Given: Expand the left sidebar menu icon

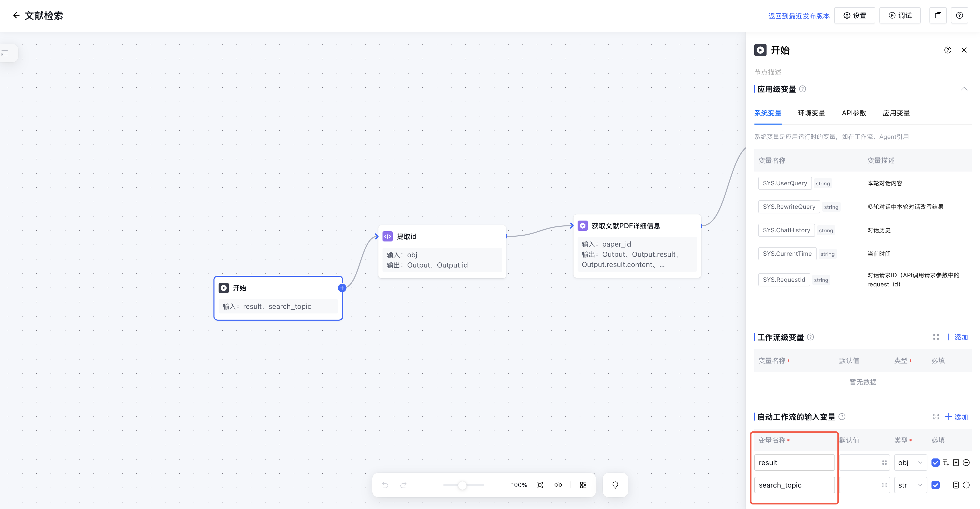Looking at the screenshot, I should (5, 54).
